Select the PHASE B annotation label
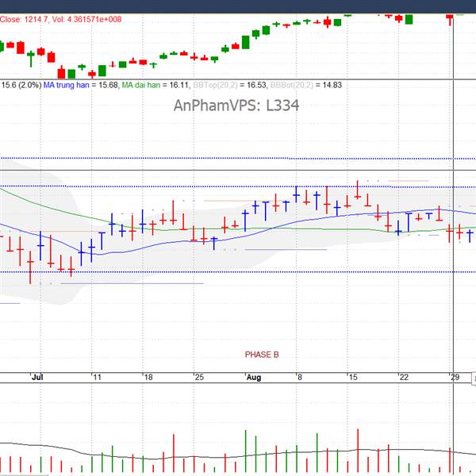Viewport: 476px width, 476px height. (x=262, y=355)
